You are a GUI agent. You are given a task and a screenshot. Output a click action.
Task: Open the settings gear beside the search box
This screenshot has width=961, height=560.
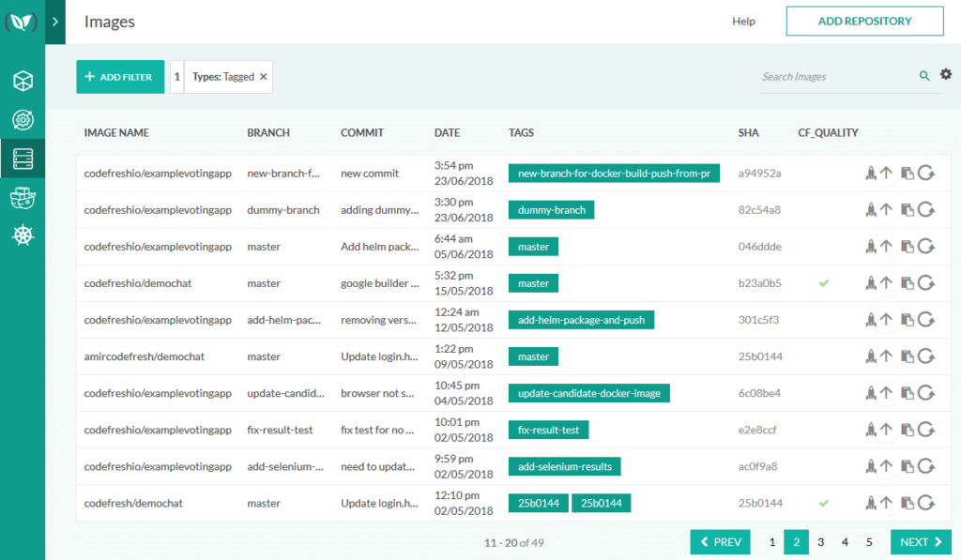pos(946,74)
